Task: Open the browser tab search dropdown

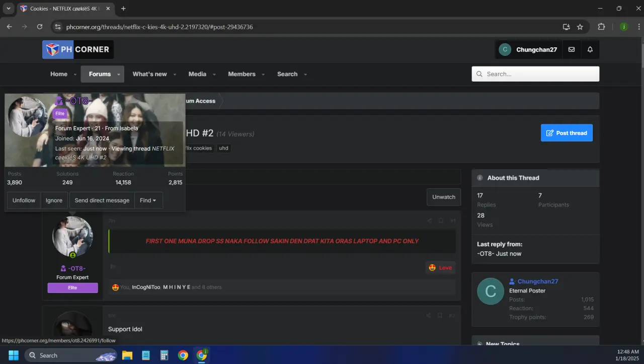Action: pyautogui.click(x=9, y=9)
